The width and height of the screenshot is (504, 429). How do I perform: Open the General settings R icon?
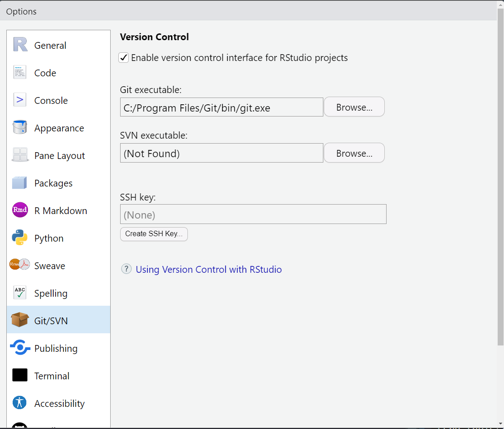pyautogui.click(x=20, y=45)
